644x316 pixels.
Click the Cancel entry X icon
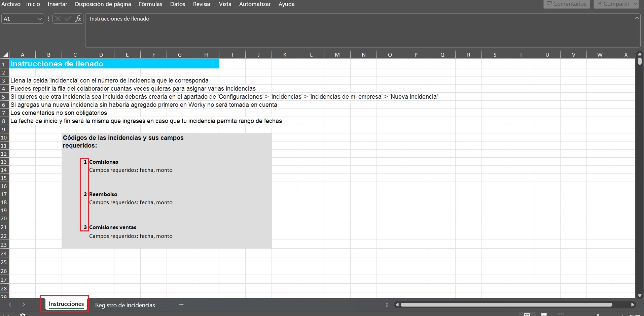(58, 19)
